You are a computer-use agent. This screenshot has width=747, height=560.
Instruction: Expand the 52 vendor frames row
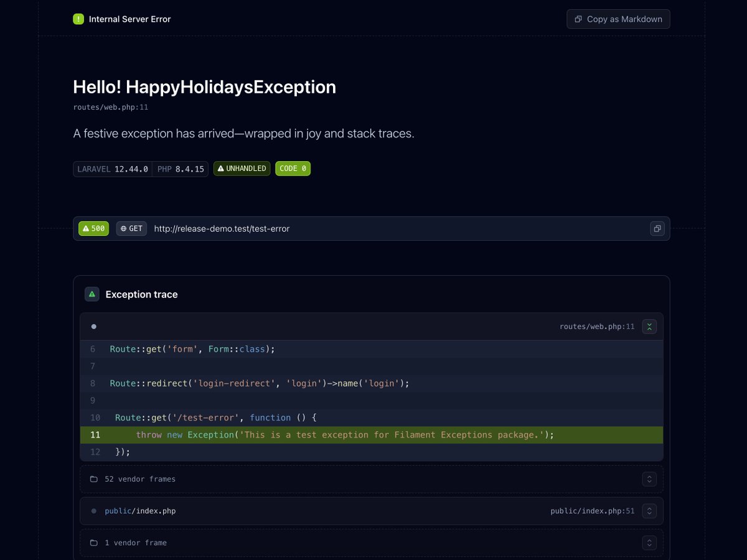(x=649, y=479)
